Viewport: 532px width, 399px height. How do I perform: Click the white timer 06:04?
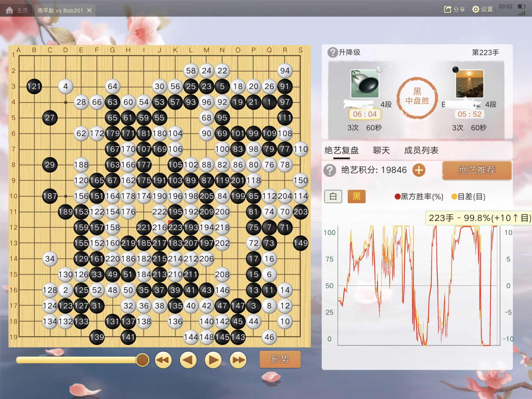[x=365, y=114]
